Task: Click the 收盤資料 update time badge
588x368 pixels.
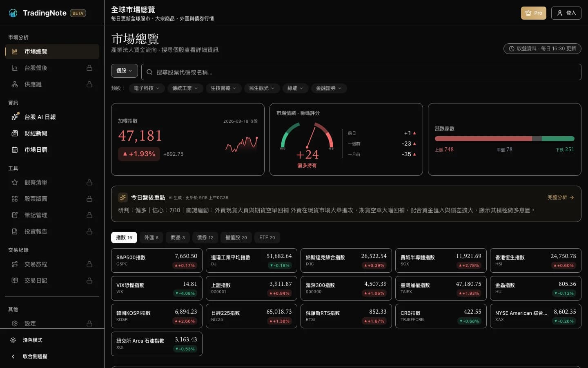Action: pyautogui.click(x=542, y=49)
